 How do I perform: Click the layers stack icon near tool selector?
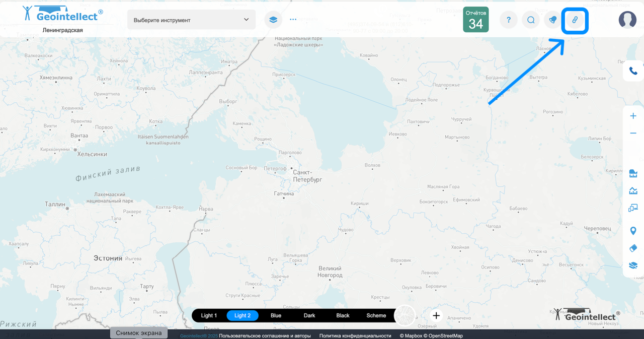[x=273, y=20]
